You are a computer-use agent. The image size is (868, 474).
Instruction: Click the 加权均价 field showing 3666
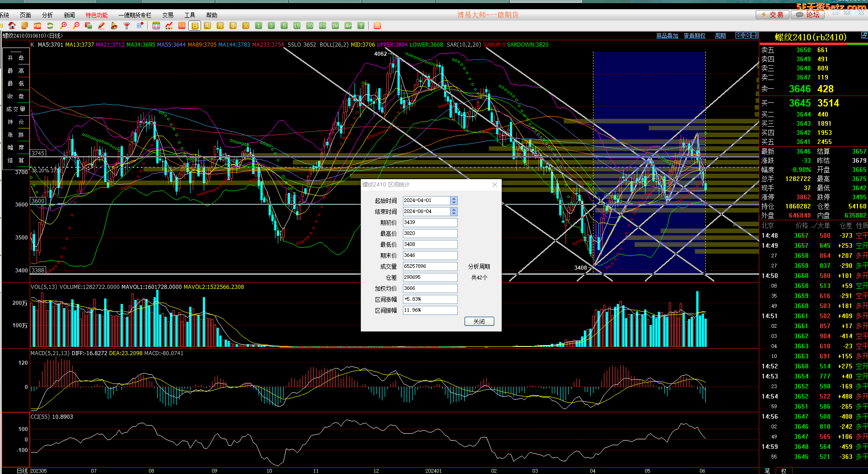pyautogui.click(x=430, y=288)
